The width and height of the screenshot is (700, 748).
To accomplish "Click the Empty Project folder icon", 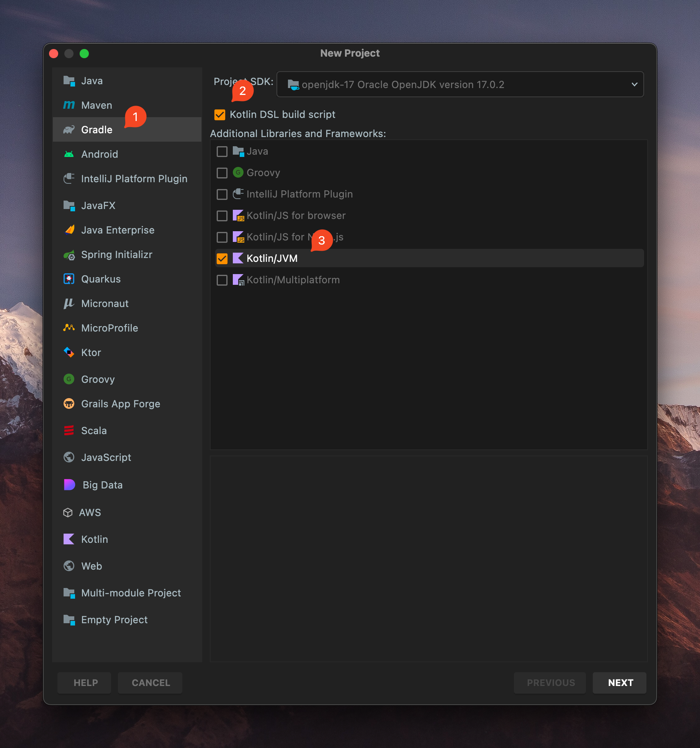I will pyautogui.click(x=69, y=620).
